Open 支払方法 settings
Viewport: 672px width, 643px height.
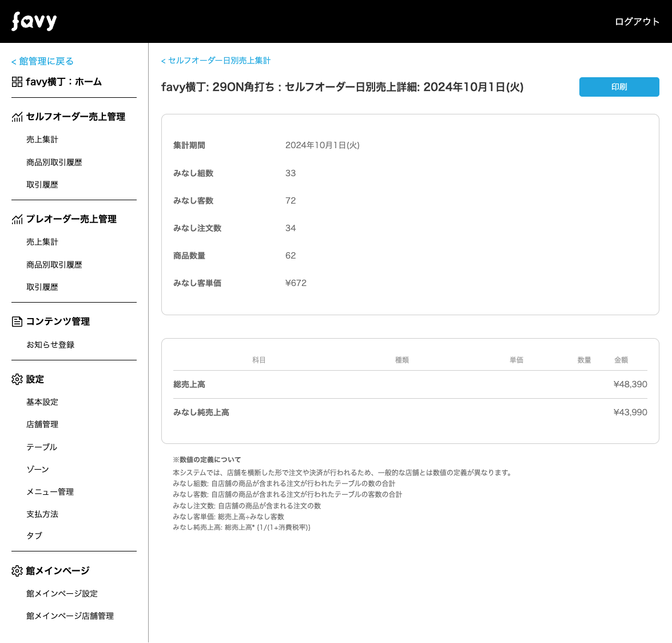42,514
